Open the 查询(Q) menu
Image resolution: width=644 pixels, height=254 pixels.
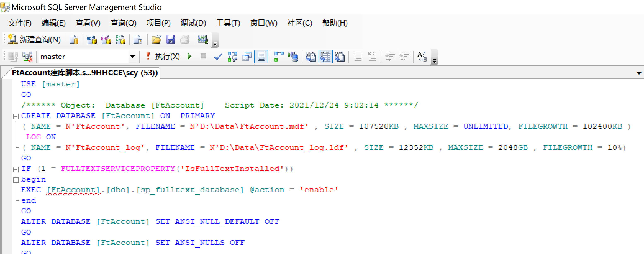point(123,23)
